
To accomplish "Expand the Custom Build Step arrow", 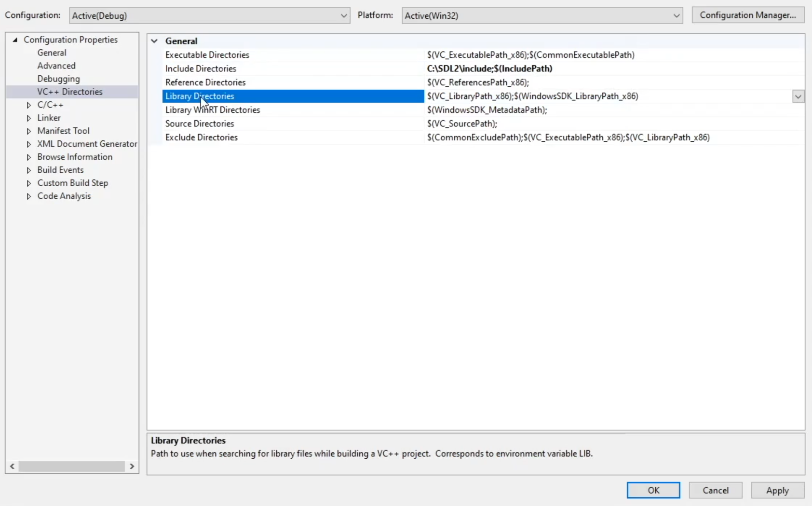I will point(28,183).
